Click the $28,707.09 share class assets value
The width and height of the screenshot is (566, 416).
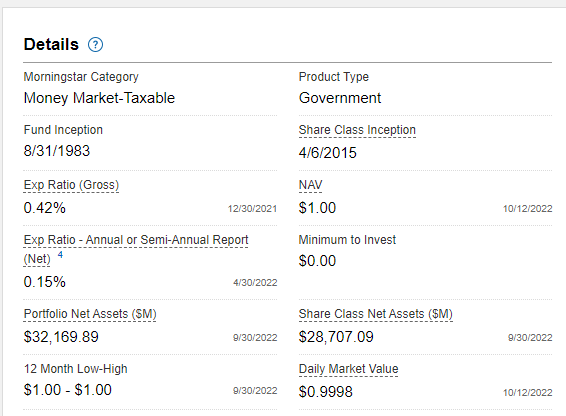(x=336, y=337)
